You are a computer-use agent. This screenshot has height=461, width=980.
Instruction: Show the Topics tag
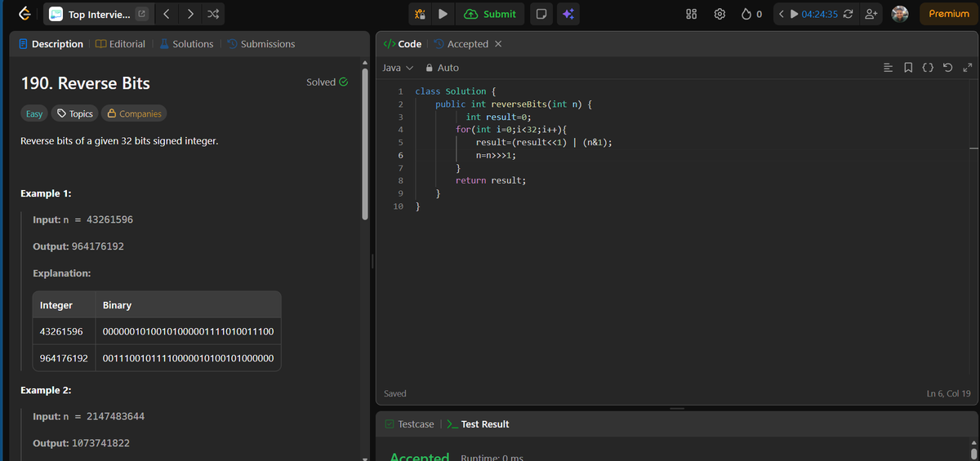tap(74, 113)
